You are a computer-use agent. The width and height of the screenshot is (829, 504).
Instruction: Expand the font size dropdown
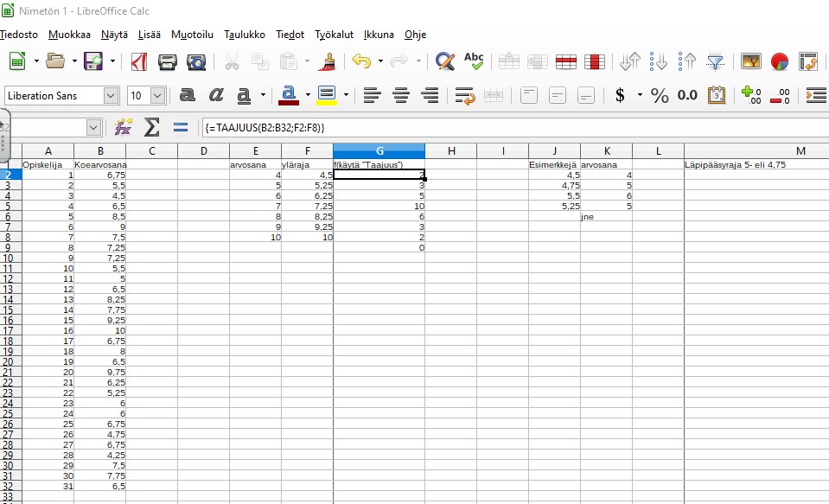(157, 95)
